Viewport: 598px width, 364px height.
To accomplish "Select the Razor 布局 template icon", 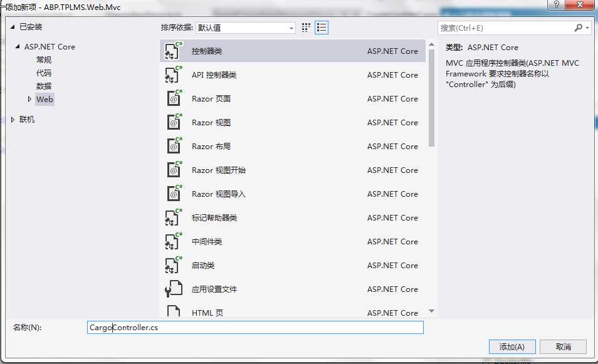I will [170, 146].
